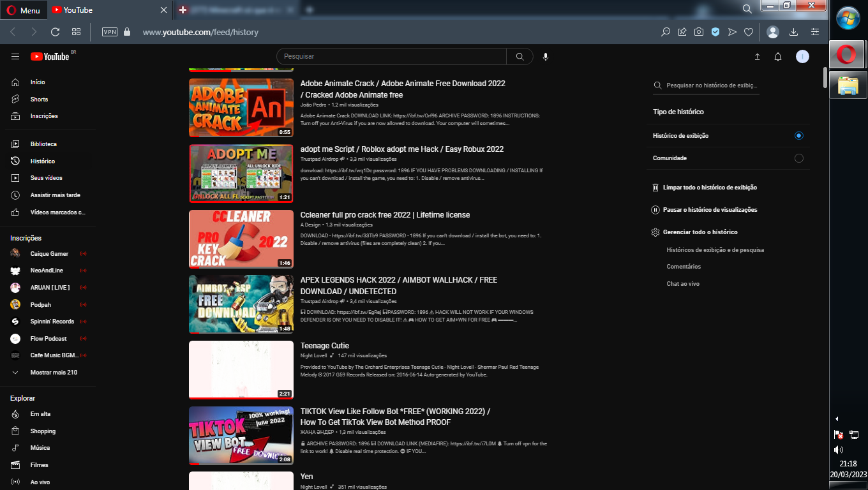Viewport: 868px width, 490px height.
Task: Open Opera snapshot camera tool
Action: [699, 32]
